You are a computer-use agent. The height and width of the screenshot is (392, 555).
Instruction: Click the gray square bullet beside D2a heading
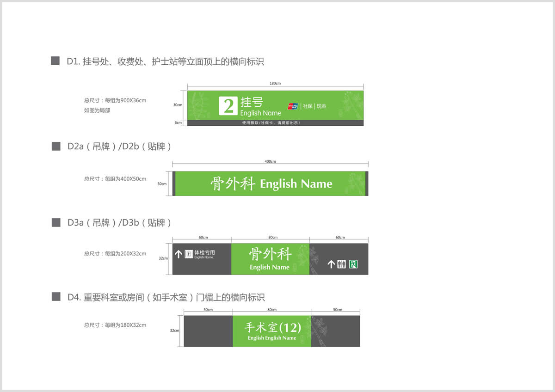56,147
